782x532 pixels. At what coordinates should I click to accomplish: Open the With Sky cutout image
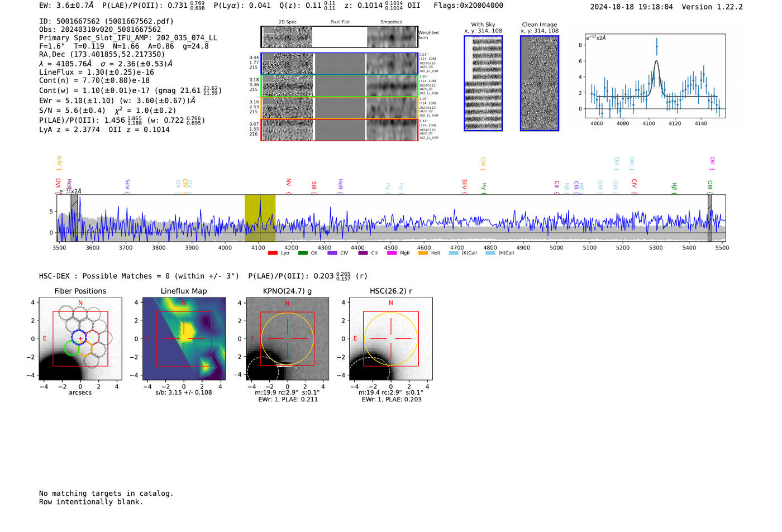[x=483, y=83]
